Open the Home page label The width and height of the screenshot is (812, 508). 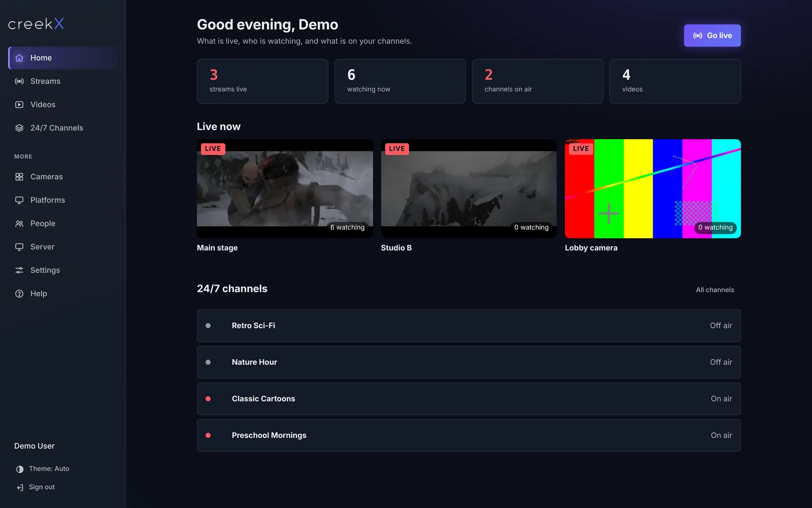[41, 58]
